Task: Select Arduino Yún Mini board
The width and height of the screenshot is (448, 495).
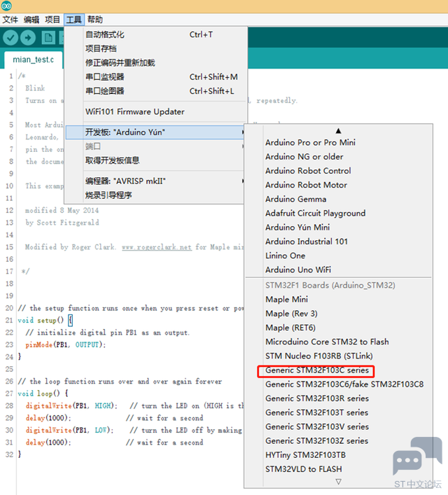Action: click(x=338, y=228)
